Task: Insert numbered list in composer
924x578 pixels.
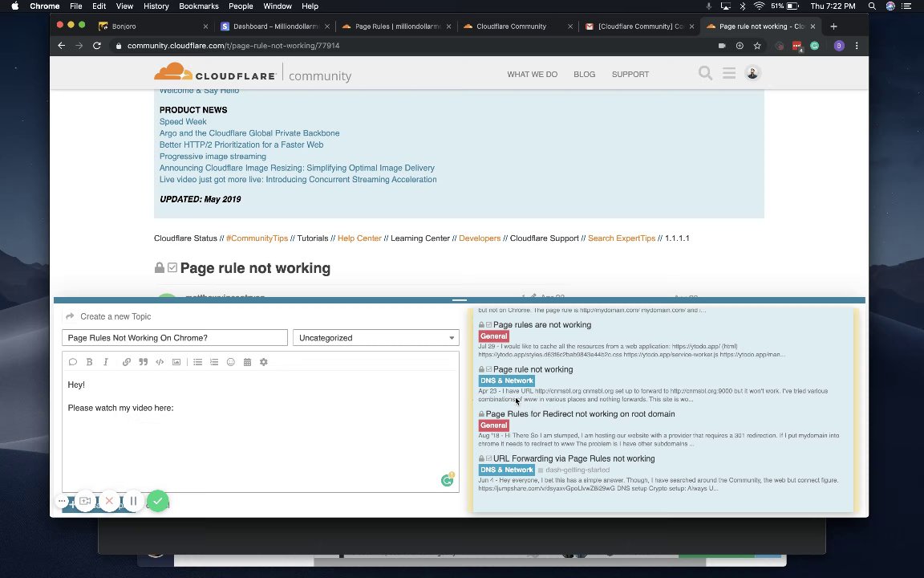Action: tap(214, 362)
